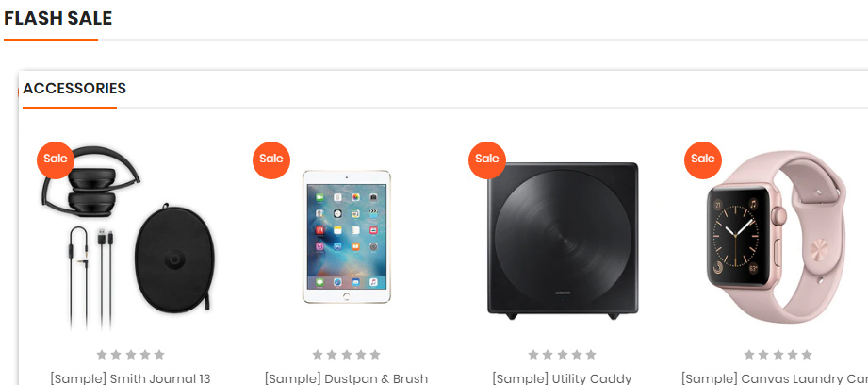The image size is (868, 385).
Task: Click the star rating under Utility Caddy
Action: tap(562, 355)
